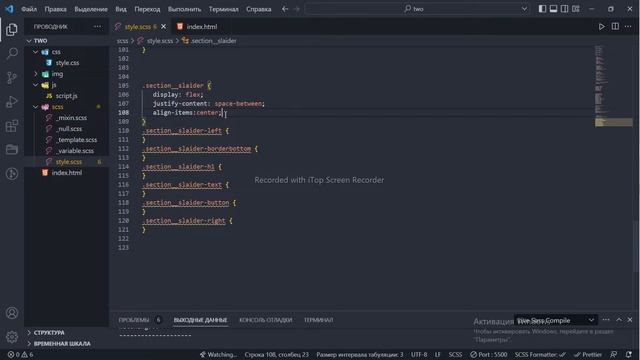The width and height of the screenshot is (640, 360).
Task: Maximize the panel with the up chevron
Action: coord(619,320)
